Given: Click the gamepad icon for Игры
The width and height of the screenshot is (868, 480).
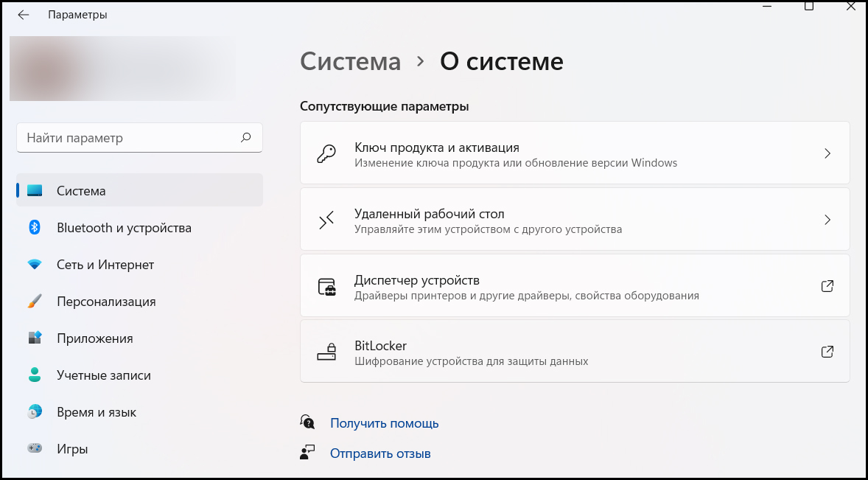Looking at the screenshot, I should point(35,448).
